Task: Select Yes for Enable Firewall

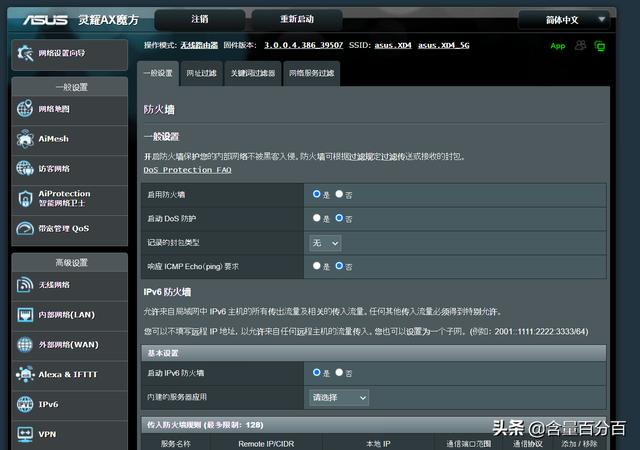Action: click(x=316, y=194)
